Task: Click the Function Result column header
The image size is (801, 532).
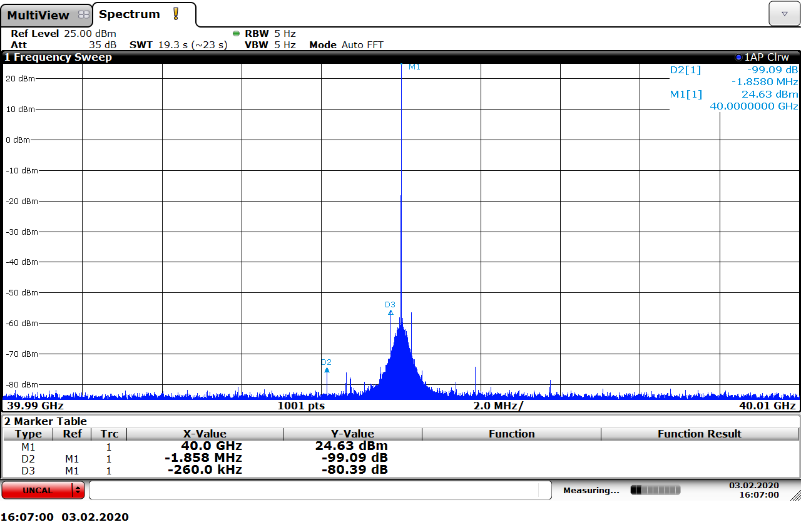Action: 700,434
